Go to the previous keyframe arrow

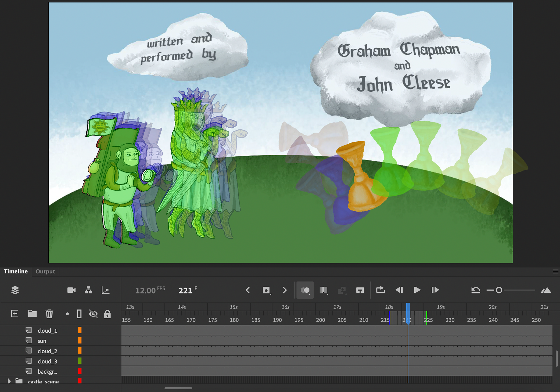tap(248, 290)
